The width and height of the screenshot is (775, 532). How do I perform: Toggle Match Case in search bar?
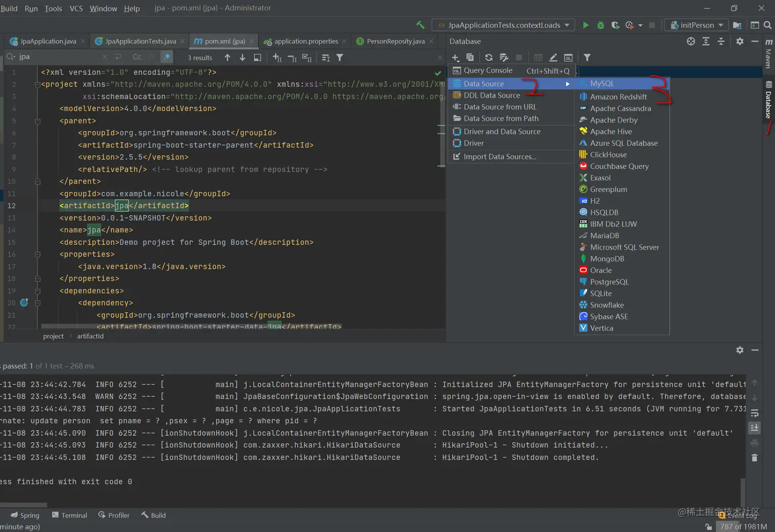coord(137,57)
